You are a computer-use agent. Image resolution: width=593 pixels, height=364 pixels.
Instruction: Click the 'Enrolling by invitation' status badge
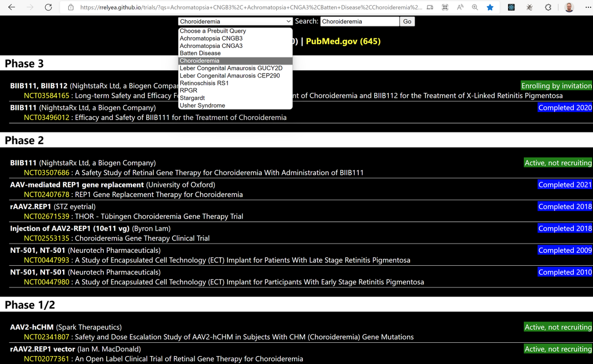[x=556, y=85]
